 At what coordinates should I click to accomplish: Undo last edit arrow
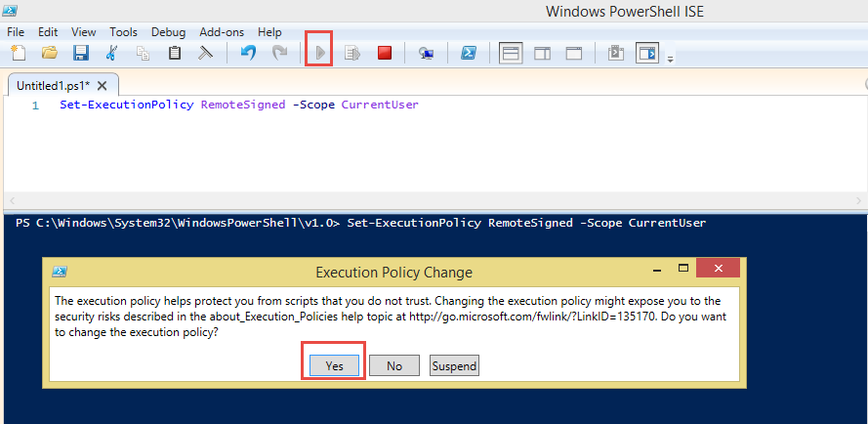tap(248, 53)
